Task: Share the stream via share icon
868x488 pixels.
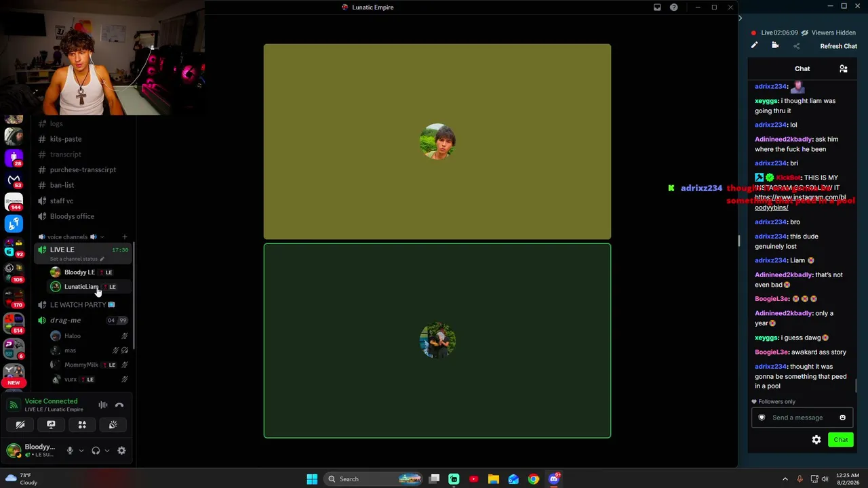Action: pos(797,46)
